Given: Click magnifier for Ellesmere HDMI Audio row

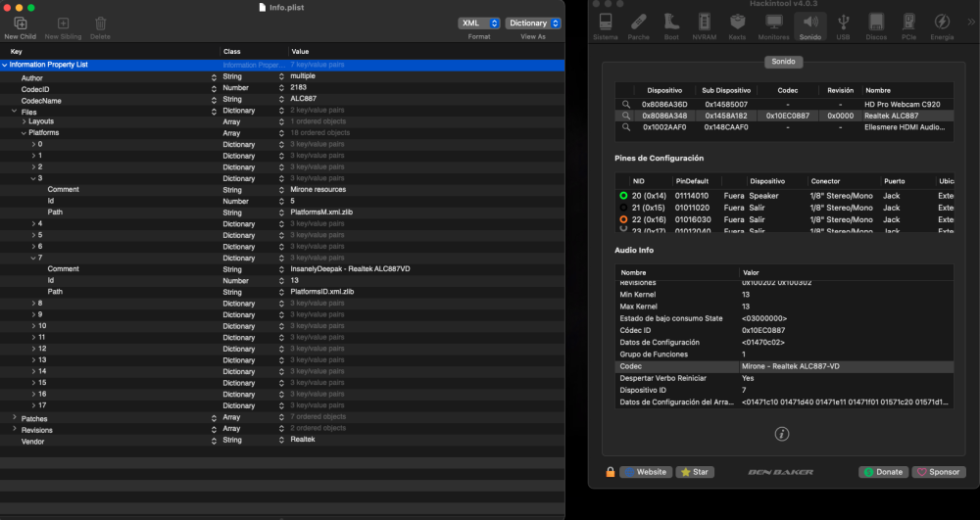Looking at the screenshot, I should [625, 127].
